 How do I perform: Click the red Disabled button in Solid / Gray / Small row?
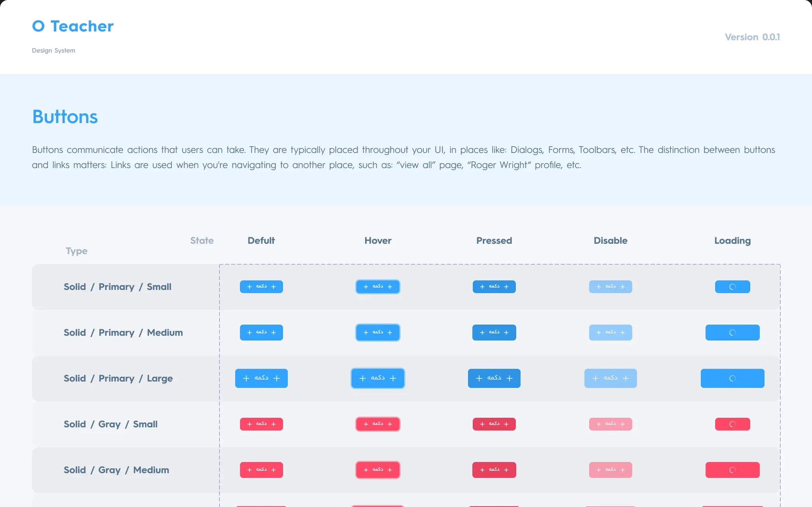610,424
